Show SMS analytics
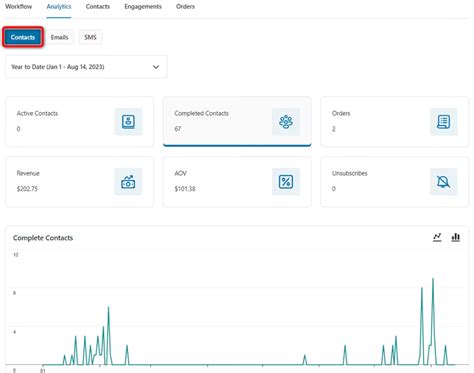 (x=90, y=37)
